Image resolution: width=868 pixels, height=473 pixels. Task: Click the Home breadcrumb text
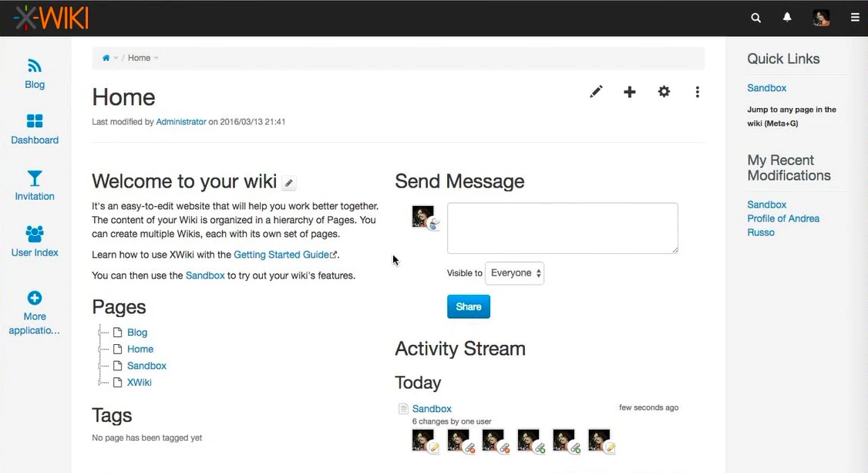pyautogui.click(x=139, y=58)
